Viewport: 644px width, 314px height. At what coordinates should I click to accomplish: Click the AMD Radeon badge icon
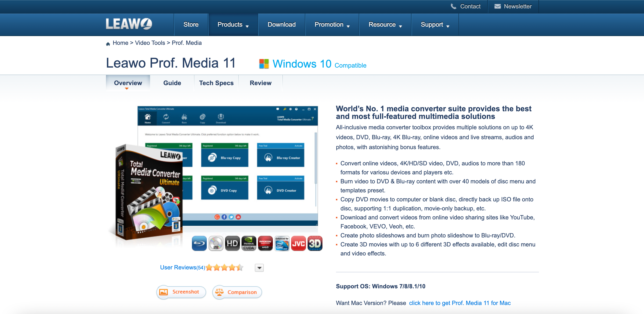coord(265,243)
